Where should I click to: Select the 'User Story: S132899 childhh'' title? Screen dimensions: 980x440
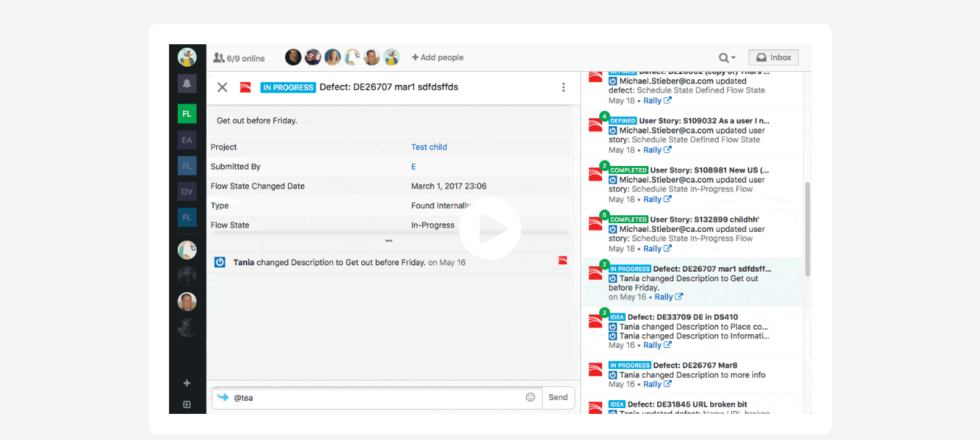tap(704, 220)
